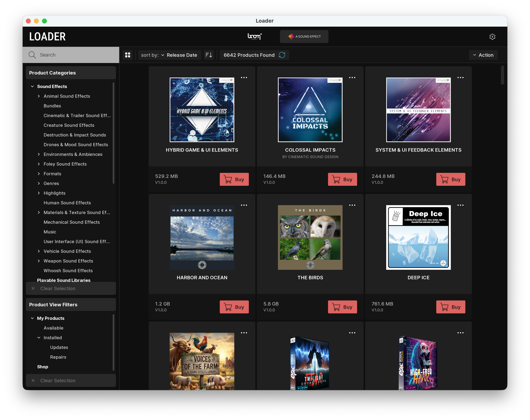Expand Animal Sound Effects category
530x420 pixels.
pos(39,96)
